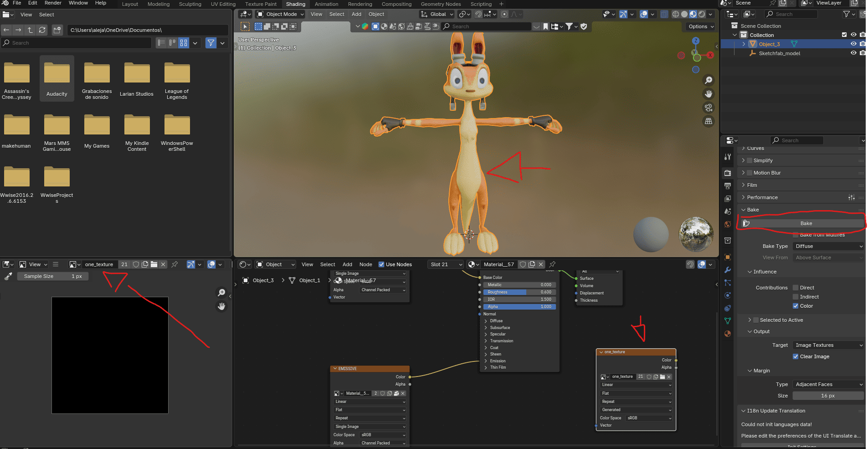Switch viewport shading to rendered

(x=702, y=14)
